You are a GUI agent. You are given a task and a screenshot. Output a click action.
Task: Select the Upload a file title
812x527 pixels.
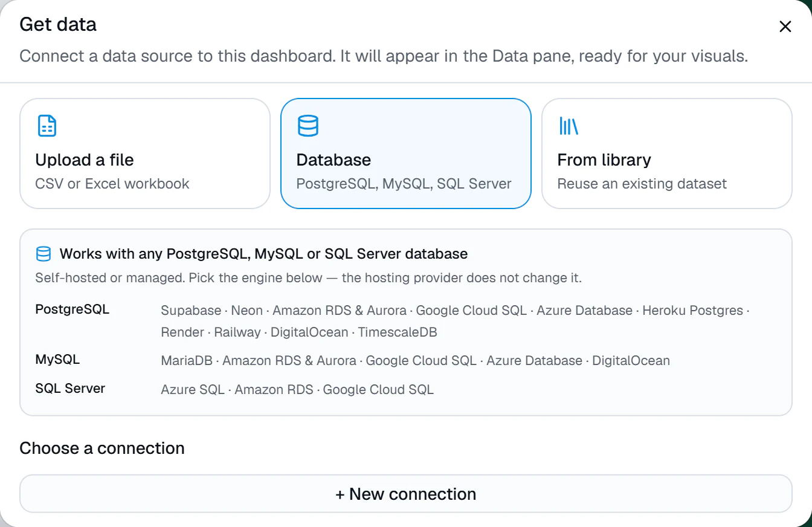click(85, 160)
